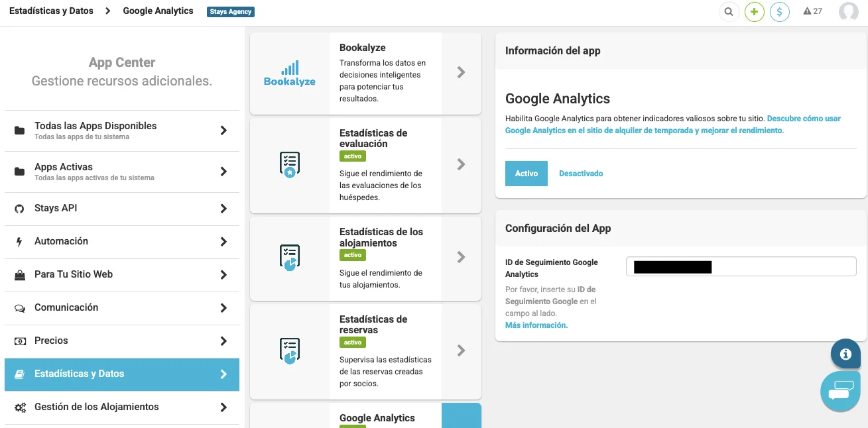The height and width of the screenshot is (428, 868).
Task: Open the chat support bubble icon
Action: [840, 392]
